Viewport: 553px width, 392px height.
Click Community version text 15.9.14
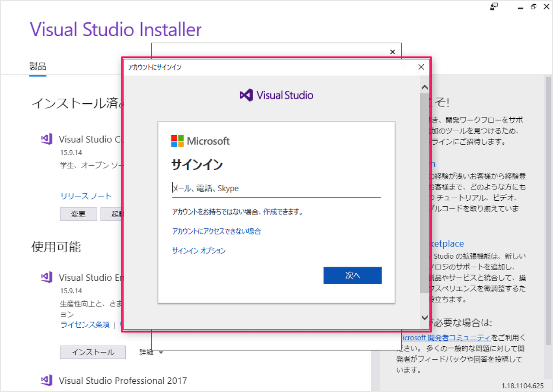(x=71, y=152)
